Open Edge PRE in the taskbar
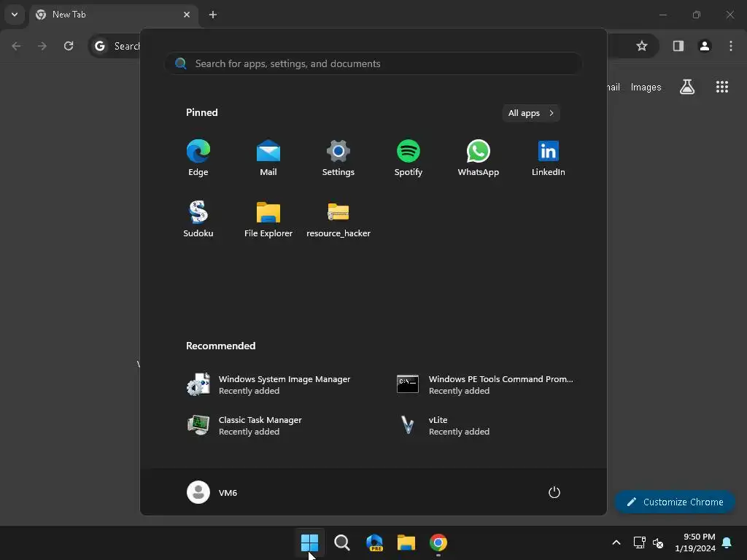Viewport: 747px width, 560px height. coord(374,542)
